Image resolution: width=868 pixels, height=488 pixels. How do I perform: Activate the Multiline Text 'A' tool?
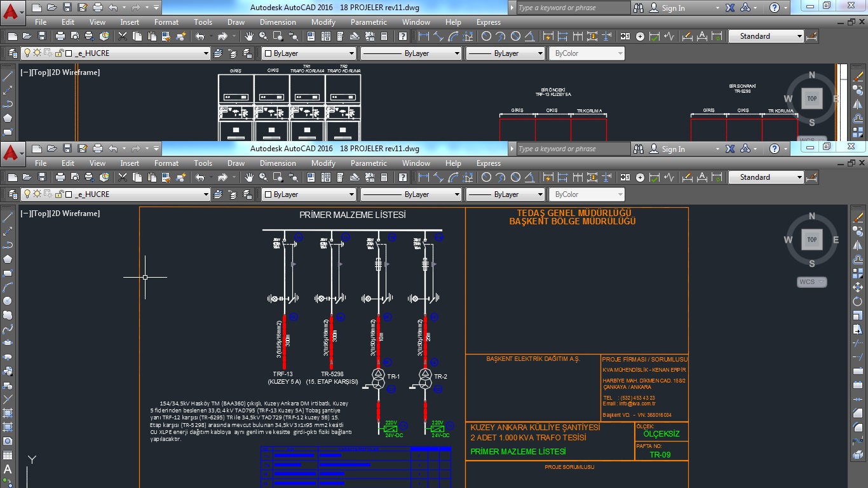(8, 470)
